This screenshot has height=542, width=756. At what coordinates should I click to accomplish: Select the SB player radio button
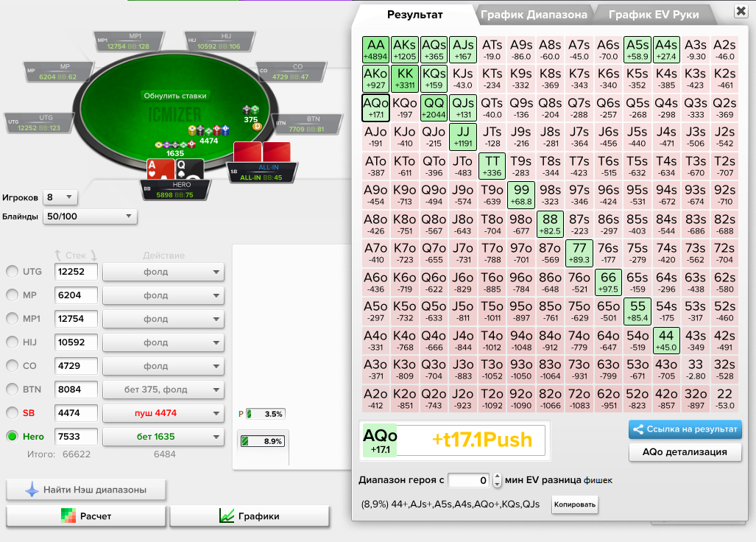pyautogui.click(x=12, y=413)
